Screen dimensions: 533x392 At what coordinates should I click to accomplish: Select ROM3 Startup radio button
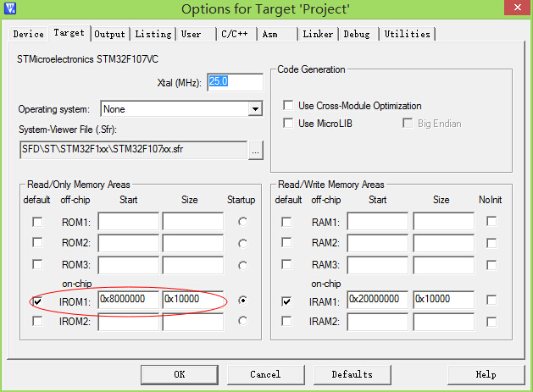point(242,265)
